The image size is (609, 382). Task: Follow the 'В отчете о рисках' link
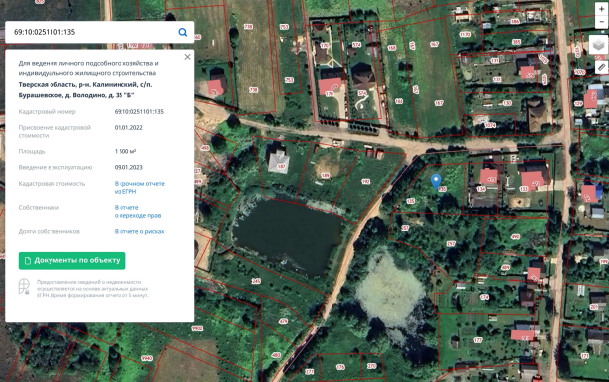pyautogui.click(x=139, y=231)
